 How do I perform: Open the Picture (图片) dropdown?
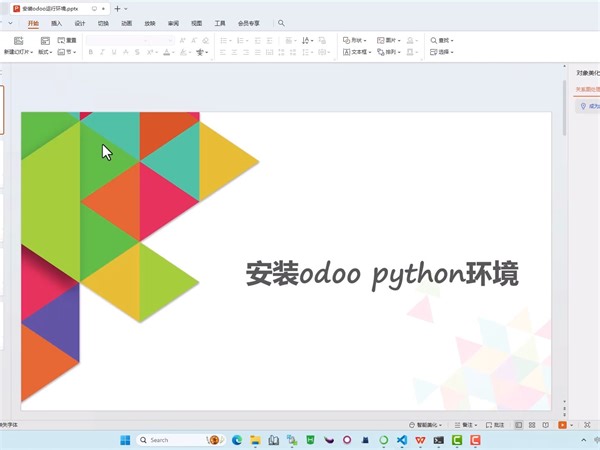click(388, 40)
